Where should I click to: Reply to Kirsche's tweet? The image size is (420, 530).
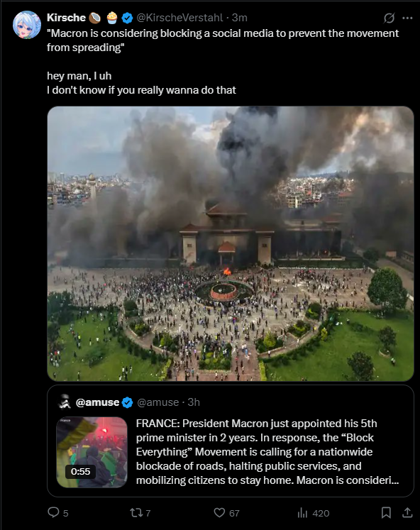pyautogui.click(x=57, y=513)
